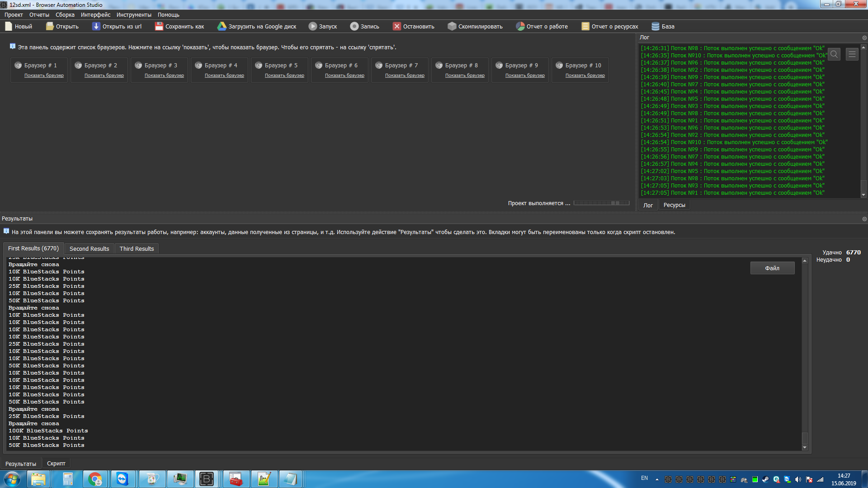Show browser for Браузер # 1
Screen dimensions: 868x488
[x=44, y=75]
